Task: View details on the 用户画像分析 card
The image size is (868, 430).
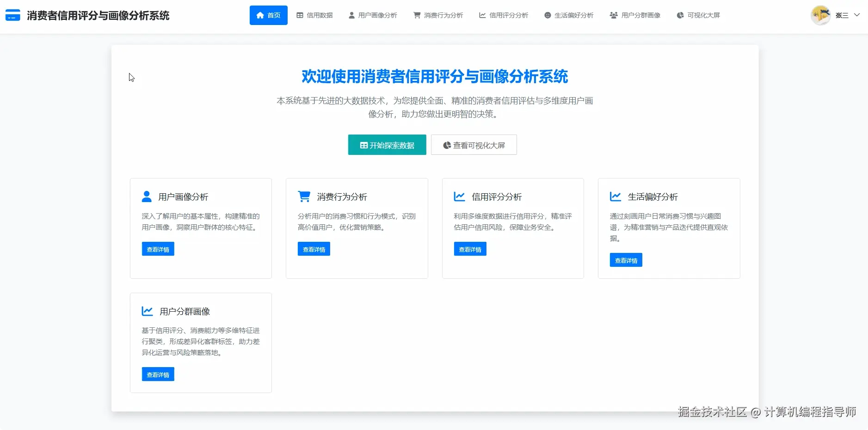Action: point(158,249)
